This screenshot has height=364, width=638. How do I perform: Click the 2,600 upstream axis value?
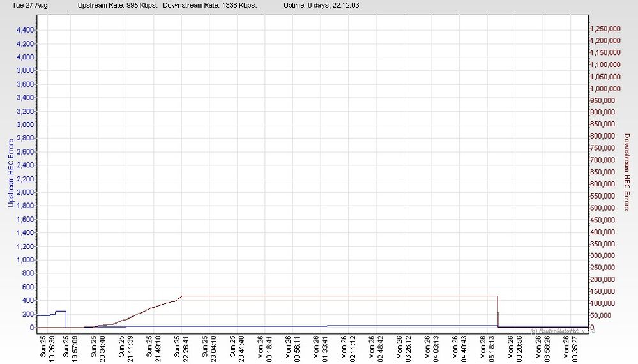(x=26, y=152)
